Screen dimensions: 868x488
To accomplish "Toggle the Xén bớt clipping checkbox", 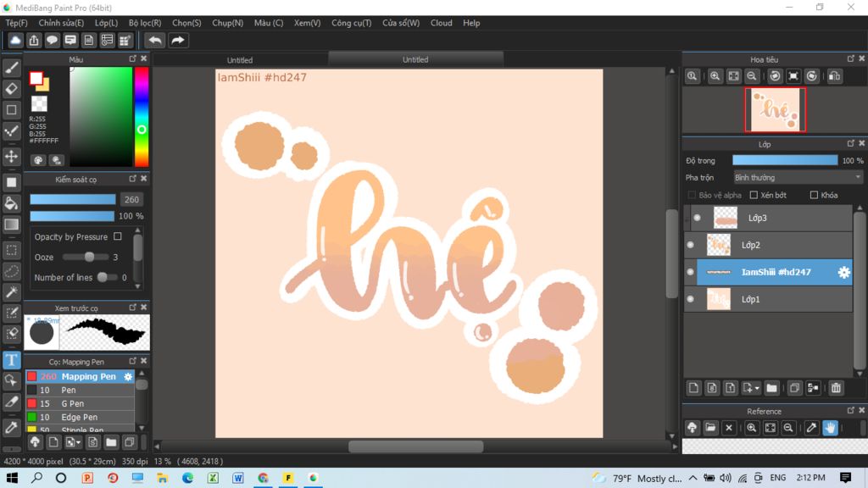I will [x=754, y=195].
